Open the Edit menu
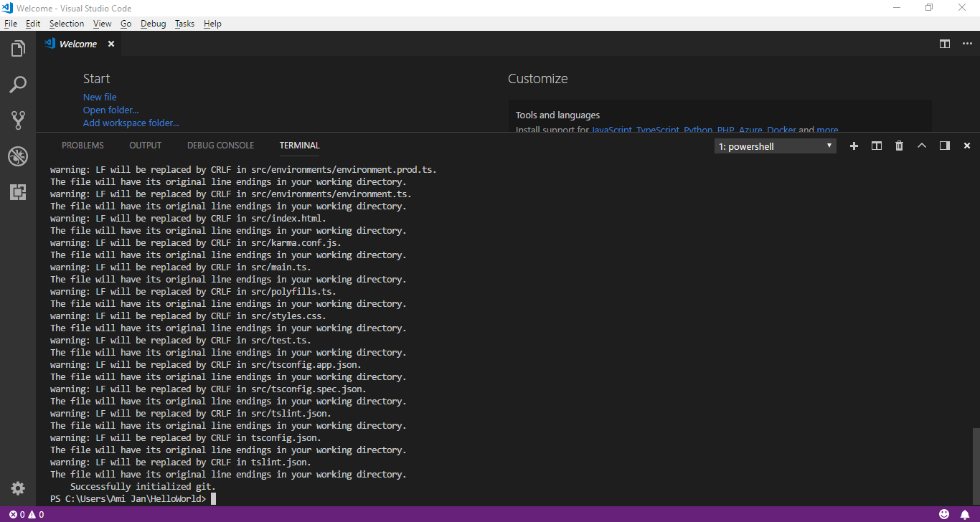 33,24
